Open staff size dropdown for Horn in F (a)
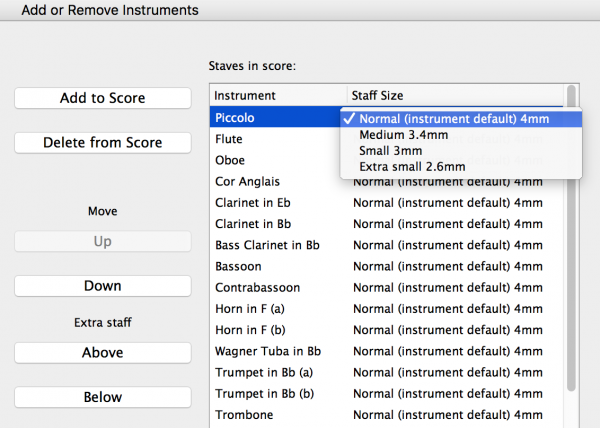600x428 pixels. 448,309
